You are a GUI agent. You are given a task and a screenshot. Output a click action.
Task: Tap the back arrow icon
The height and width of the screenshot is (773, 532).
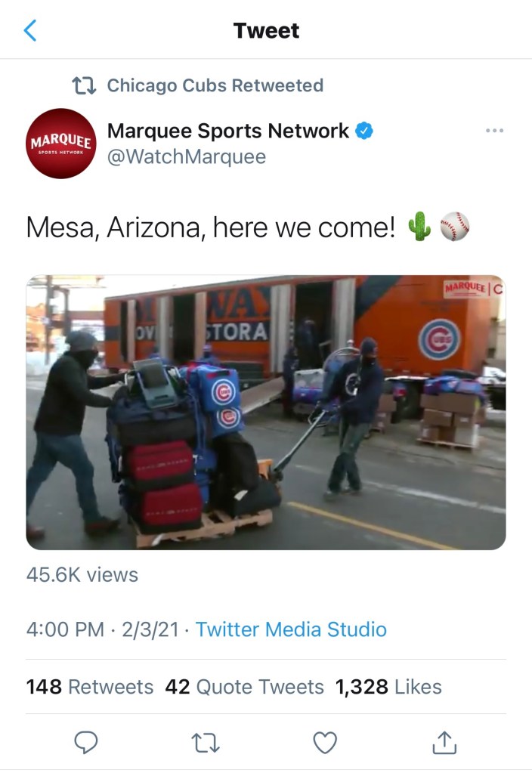(x=30, y=30)
